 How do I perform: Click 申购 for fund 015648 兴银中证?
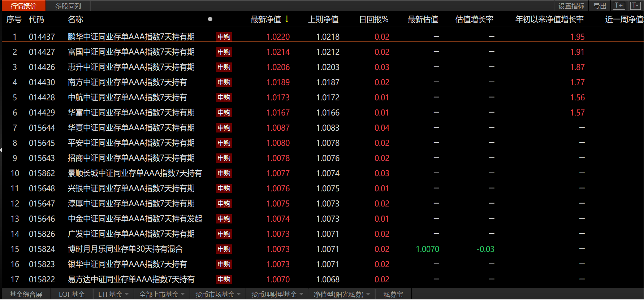tap(224, 188)
